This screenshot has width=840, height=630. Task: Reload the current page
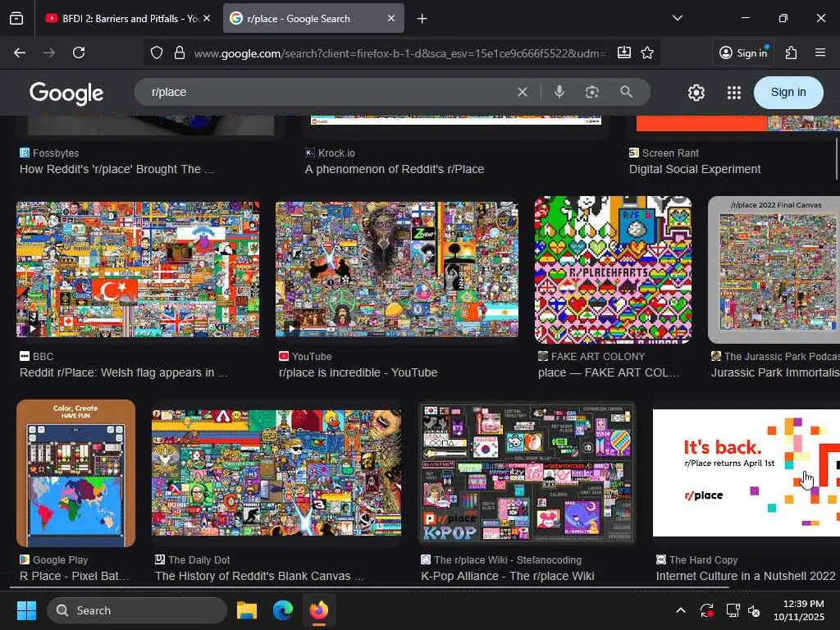coord(79,52)
